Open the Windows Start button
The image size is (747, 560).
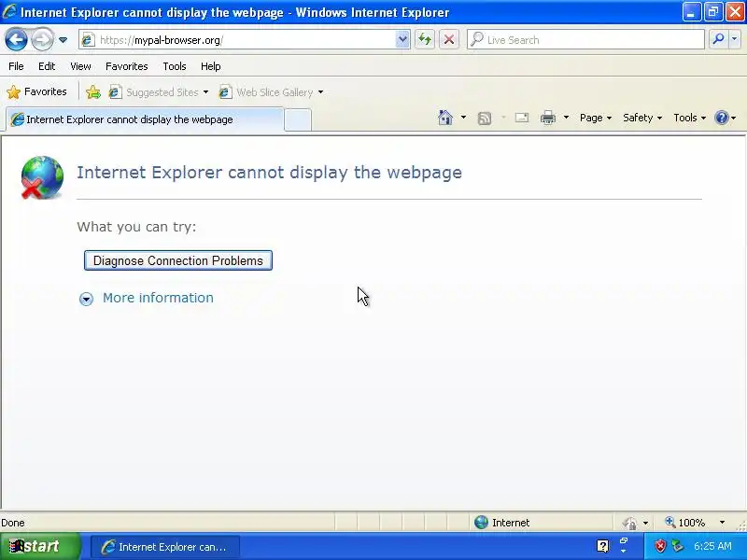pyautogui.click(x=40, y=546)
